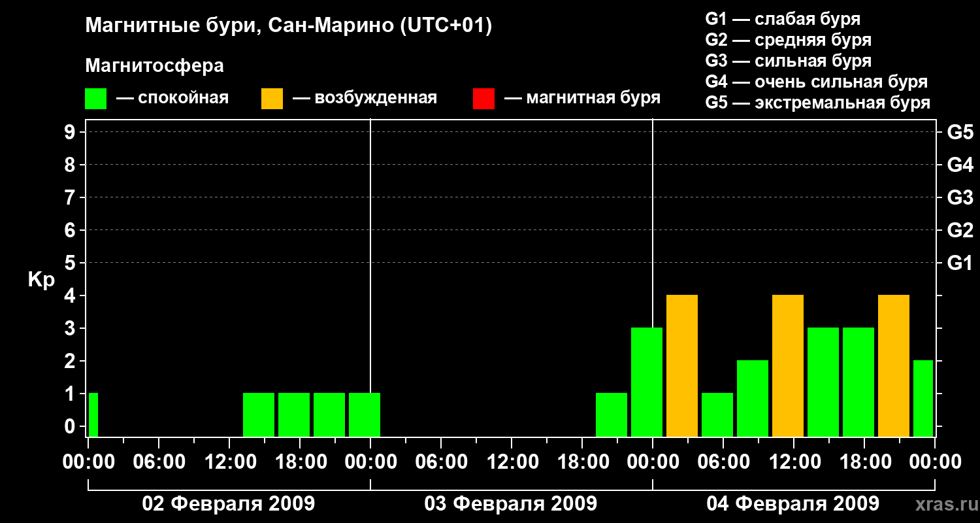The image size is (980, 523).
Task: Click the '03 Февраля 2009' date label
Action: click(511, 504)
